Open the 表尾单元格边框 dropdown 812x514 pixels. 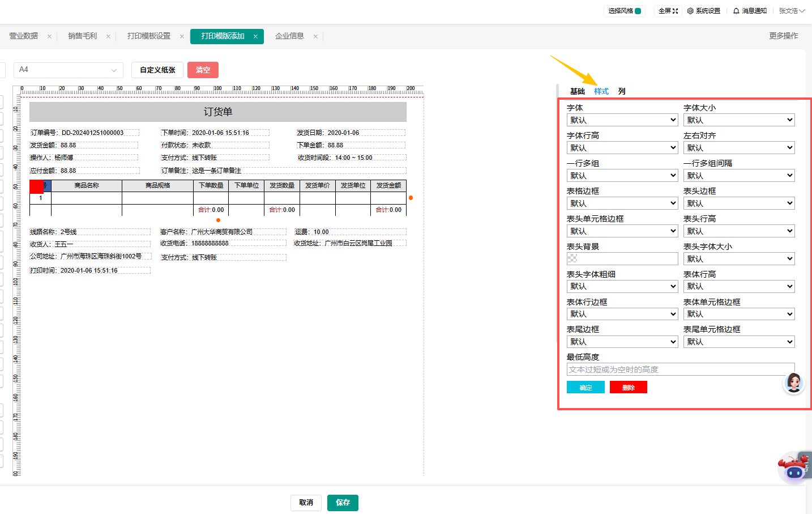tap(739, 342)
